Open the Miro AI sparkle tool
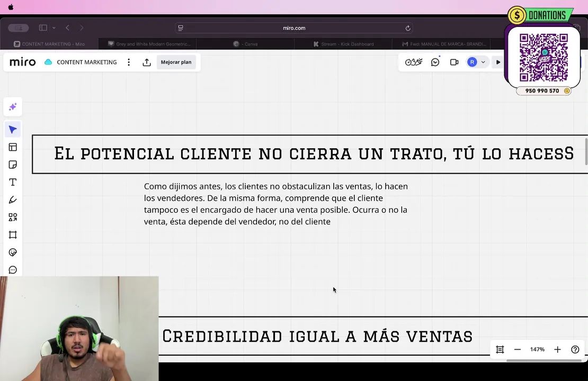Viewport: 588px width, 381px height. tap(13, 107)
